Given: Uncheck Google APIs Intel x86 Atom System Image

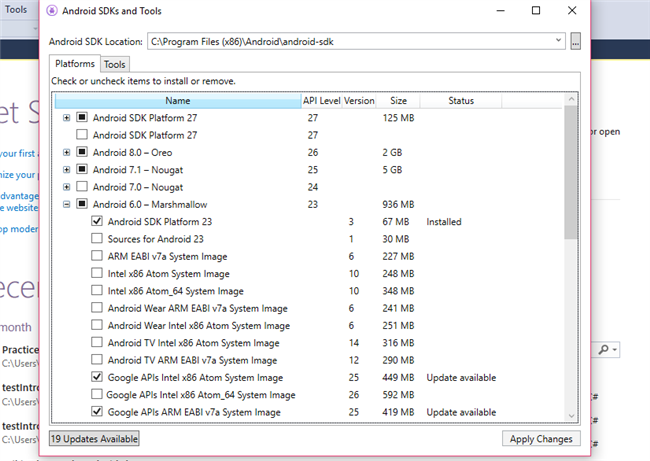Looking at the screenshot, I should 97,377.
